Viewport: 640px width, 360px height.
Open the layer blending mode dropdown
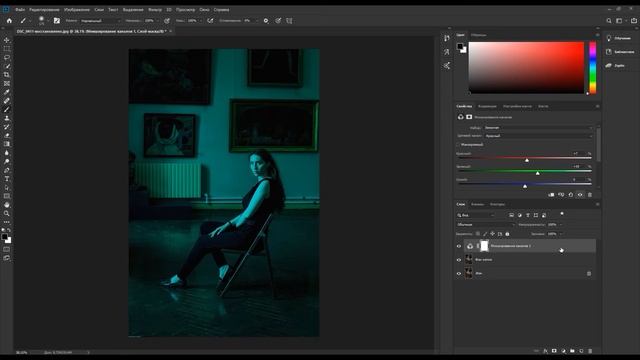tap(486, 224)
